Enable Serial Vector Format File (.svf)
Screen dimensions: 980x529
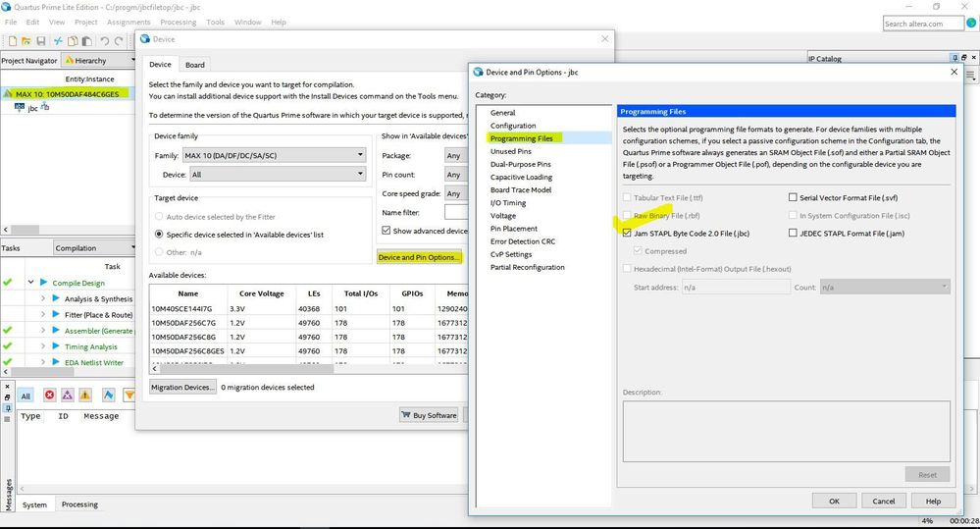click(x=793, y=197)
